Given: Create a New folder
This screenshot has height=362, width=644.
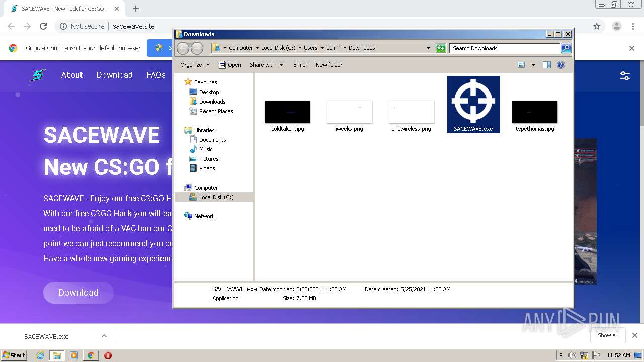Looking at the screenshot, I should 329,65.
